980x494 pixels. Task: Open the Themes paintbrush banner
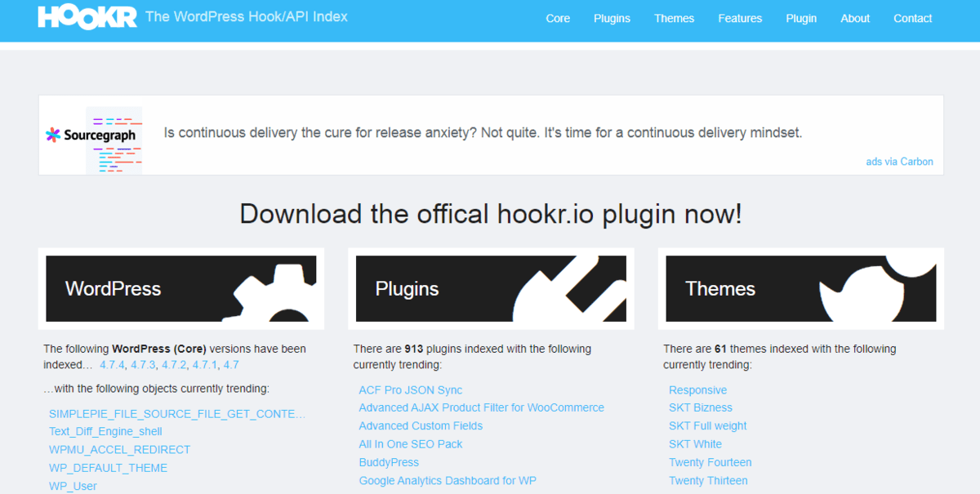point(801,288)
